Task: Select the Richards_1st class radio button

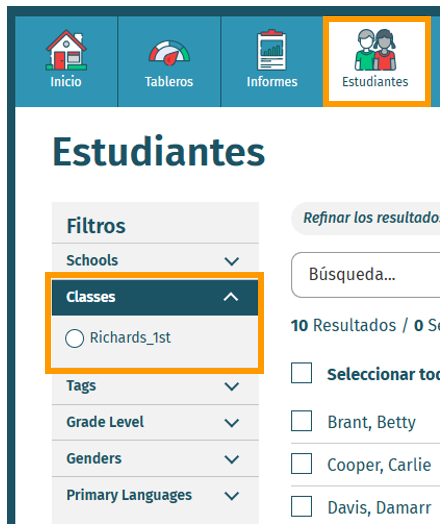Action: (75, 338)
